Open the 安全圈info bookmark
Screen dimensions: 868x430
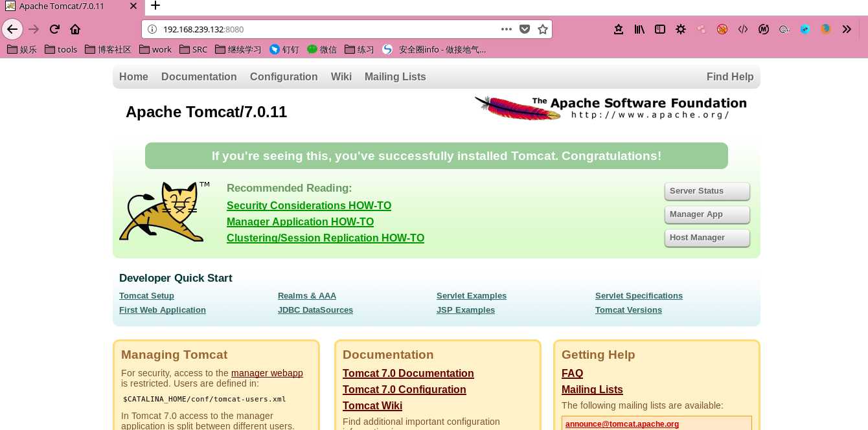point(434,49)
